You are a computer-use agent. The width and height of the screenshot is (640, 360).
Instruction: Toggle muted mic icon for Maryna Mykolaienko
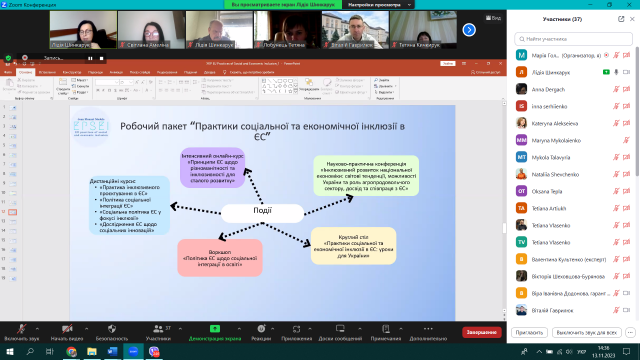626,140
